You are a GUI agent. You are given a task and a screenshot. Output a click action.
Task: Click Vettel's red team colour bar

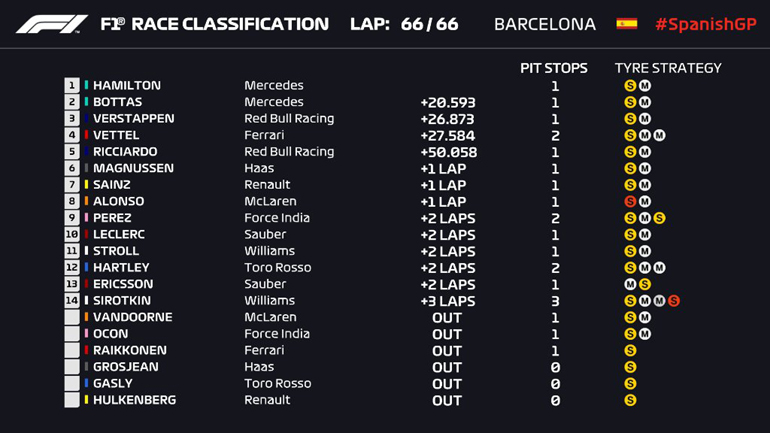(87, 136)
